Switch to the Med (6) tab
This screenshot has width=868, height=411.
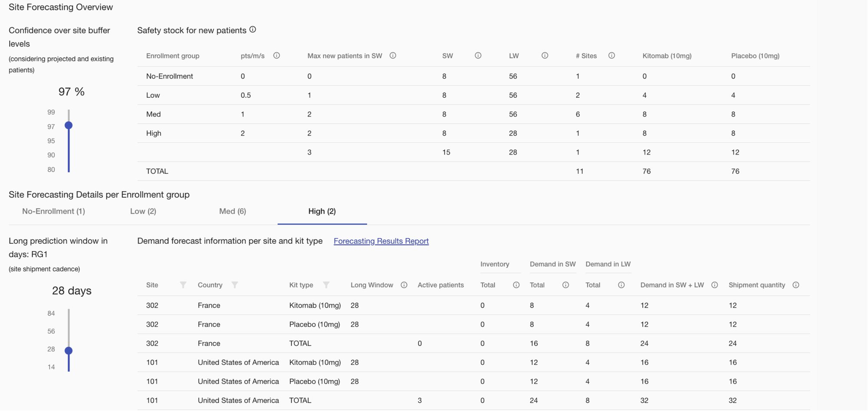click(x=233, y=212)
